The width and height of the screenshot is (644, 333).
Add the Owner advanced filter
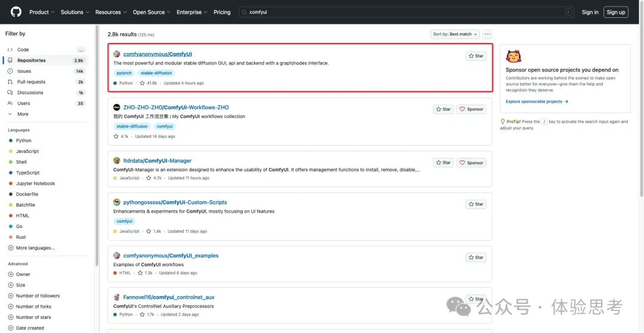pos(19,275)
